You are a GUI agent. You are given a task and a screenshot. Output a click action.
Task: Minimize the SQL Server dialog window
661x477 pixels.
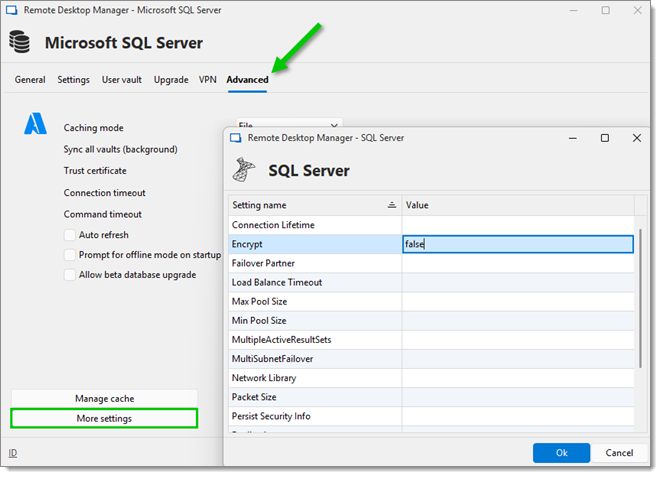(572, 138)
